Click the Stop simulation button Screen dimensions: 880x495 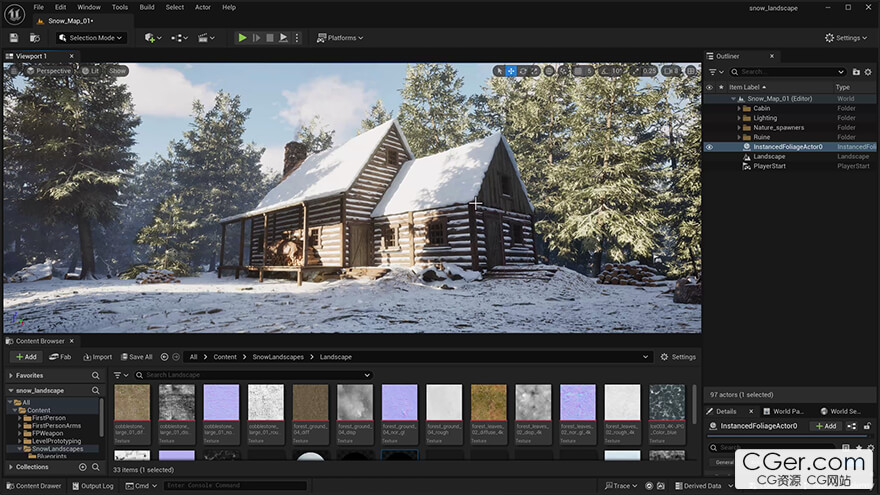(270, 38)
